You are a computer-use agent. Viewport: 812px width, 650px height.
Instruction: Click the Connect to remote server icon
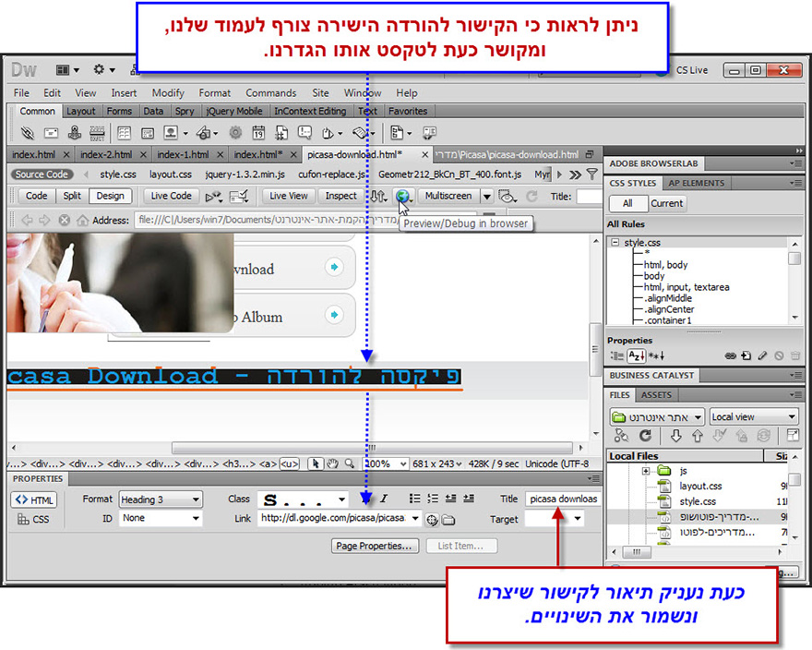tap(621, 436)
